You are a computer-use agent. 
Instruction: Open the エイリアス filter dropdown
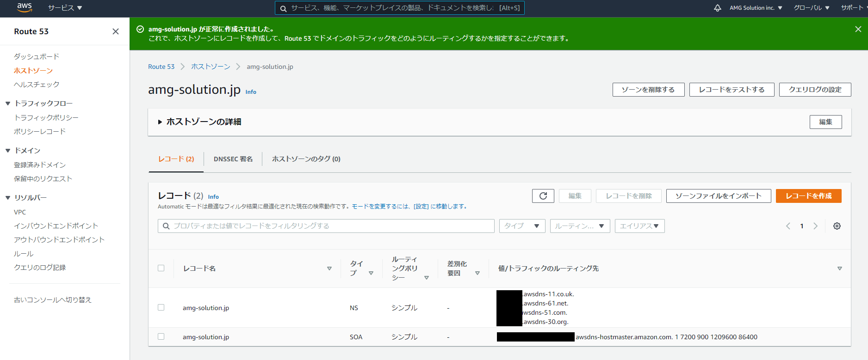tap(640, 226)
